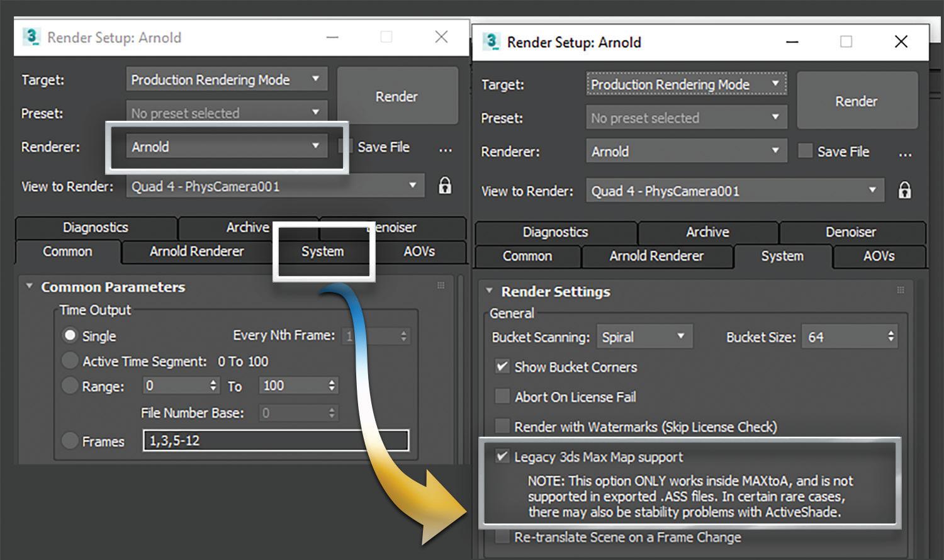Click the Render button in right window
This screenshot has width=944, height=560.
click(x=857, y=101)
